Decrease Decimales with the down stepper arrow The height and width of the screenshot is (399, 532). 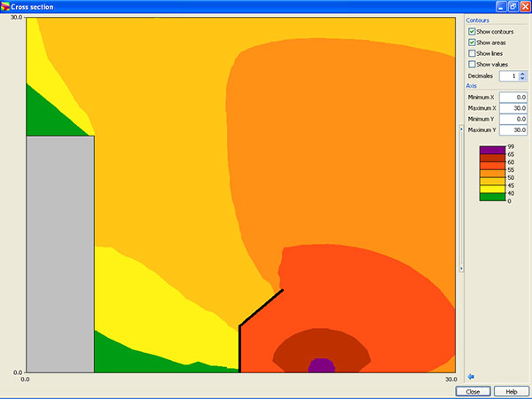point(522,78)
